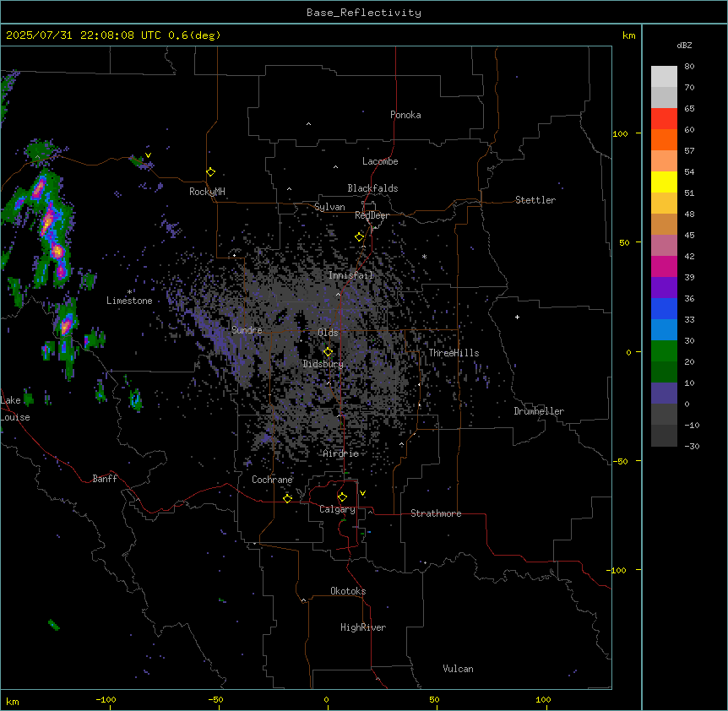Click the Limestone label
The height and width of the screenshot is (711, 728).
click(x=129, y=301)
